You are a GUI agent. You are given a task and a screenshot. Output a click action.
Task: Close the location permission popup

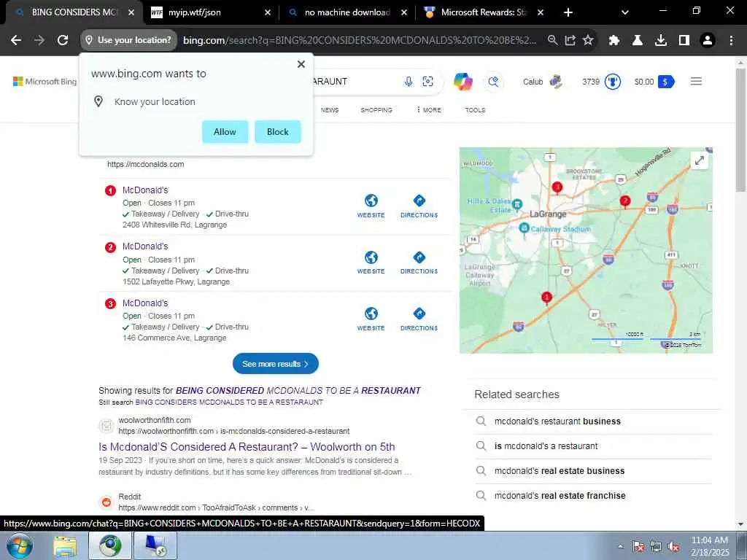[x=301, y=64]
